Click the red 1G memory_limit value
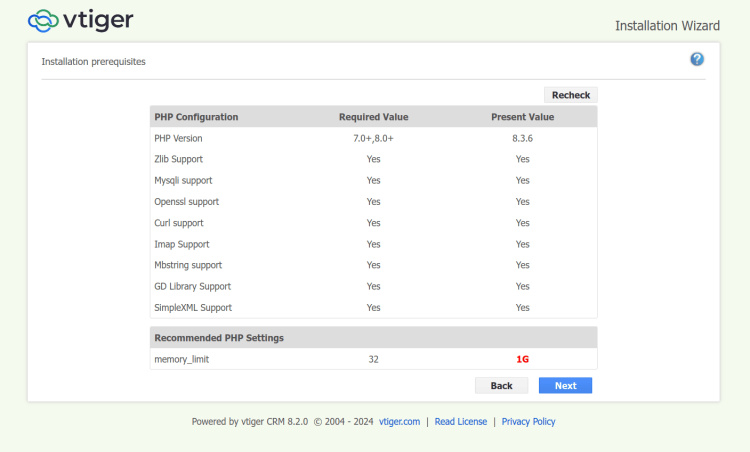The height and width of the screenshot is (452, 750). pyautogui.click(x=522, y=359)
